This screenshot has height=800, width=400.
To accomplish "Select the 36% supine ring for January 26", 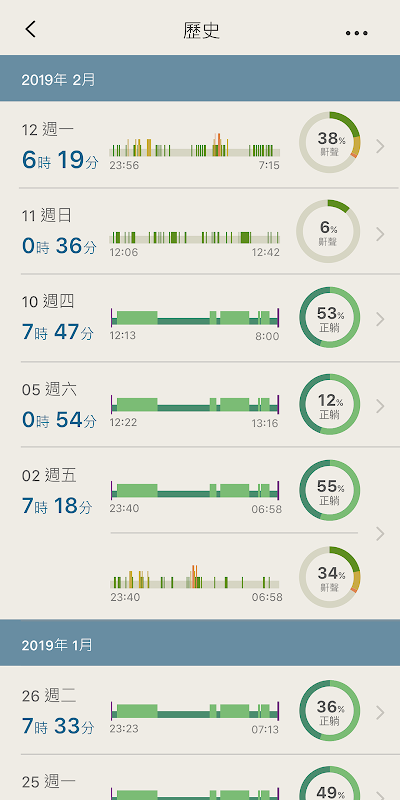I will [330, 711].
